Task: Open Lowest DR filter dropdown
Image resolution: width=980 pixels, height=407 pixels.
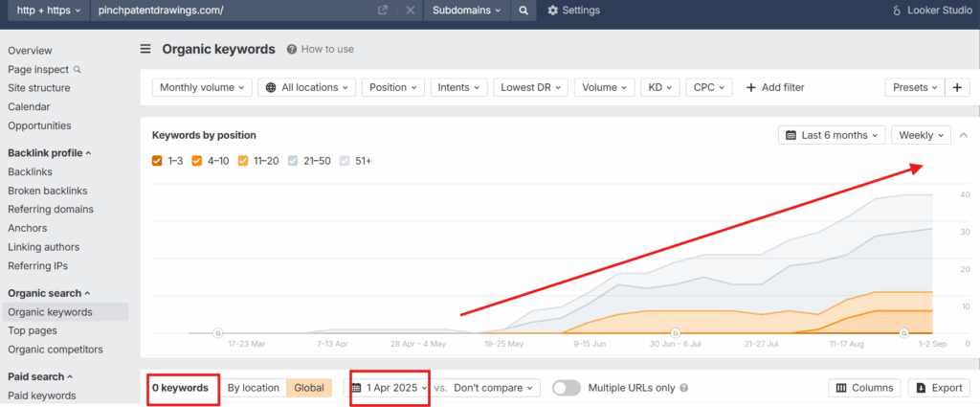Action: click(x=530, y=87)
